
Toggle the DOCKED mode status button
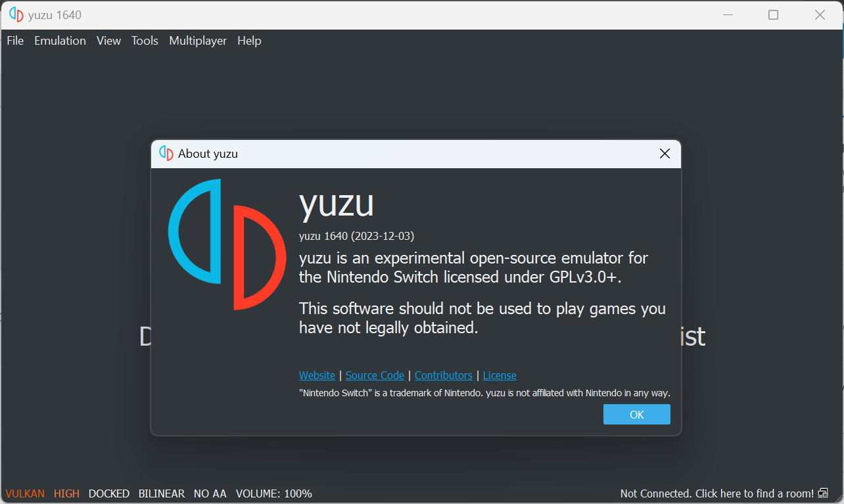109,493
